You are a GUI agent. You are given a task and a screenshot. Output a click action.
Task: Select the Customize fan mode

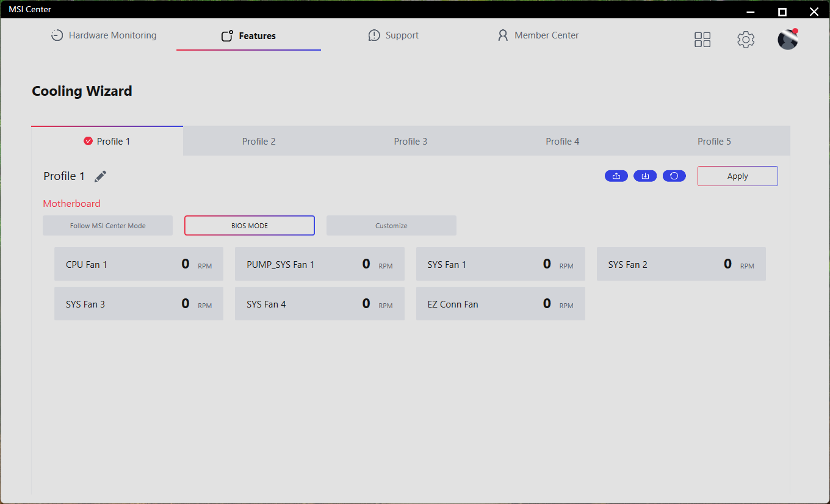point(391,226)
